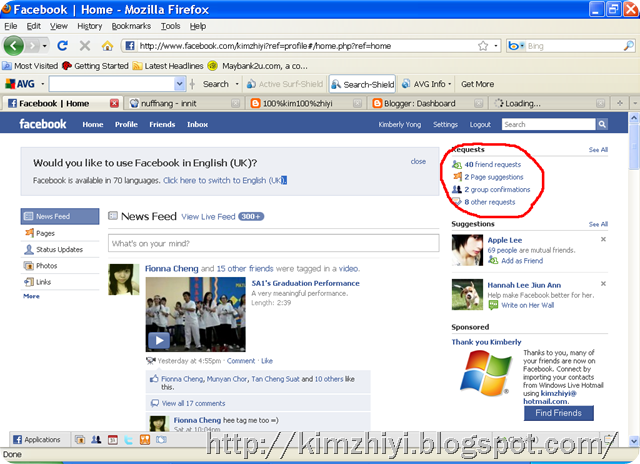640x464 pixels.
Task: Switch to the 100%kim100%zhiyi tab
Action: click(x=306, y=104)
